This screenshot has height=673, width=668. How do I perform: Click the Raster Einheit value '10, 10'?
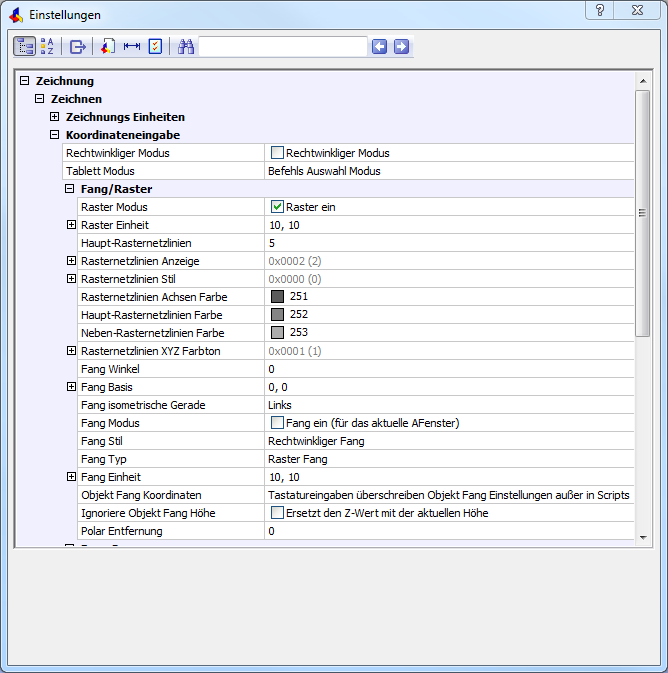click(284, 225)
